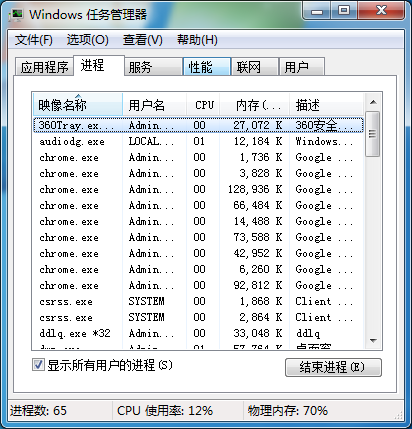
Task: Select chrome.exe using 42,952 K
Action: coord(198,253)
